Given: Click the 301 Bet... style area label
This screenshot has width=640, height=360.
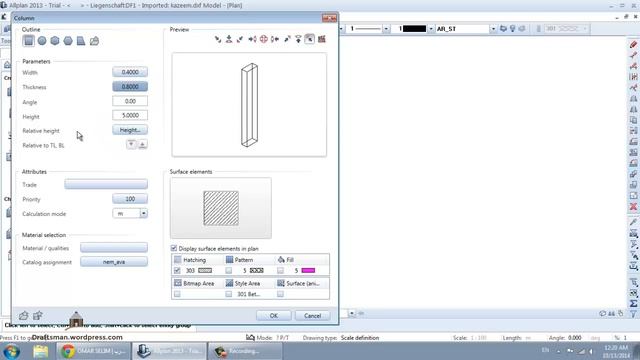Looking at the screenshot, I should [249, 294].
